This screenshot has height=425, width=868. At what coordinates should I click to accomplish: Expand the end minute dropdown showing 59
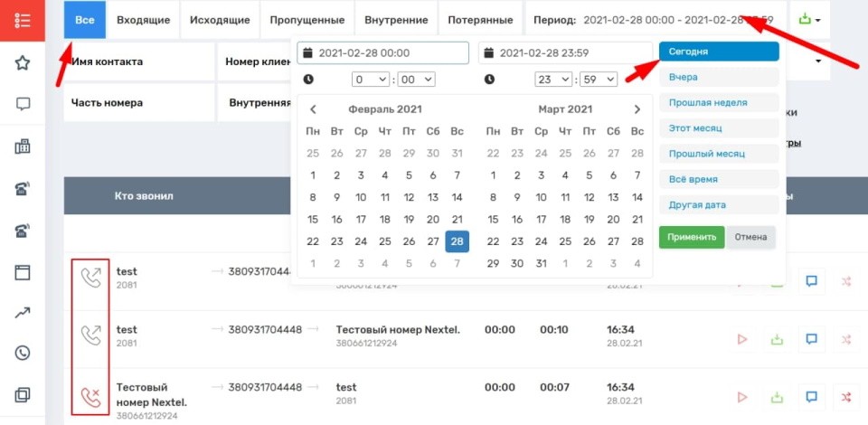coord(599,80)
